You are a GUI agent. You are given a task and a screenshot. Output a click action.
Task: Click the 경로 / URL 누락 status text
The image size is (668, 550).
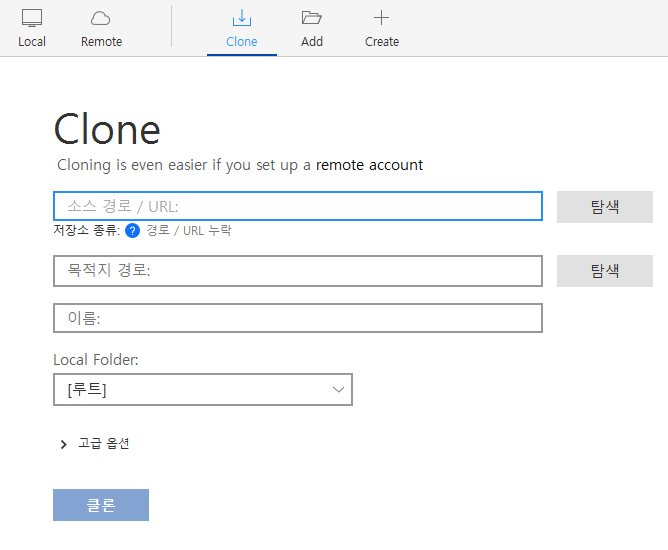point(189,230)
